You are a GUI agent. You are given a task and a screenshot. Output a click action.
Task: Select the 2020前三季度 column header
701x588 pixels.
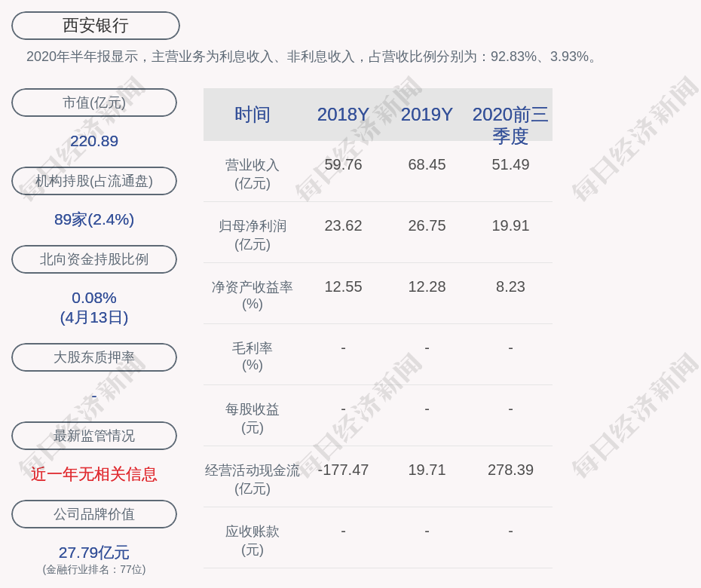tap(510, 125)
